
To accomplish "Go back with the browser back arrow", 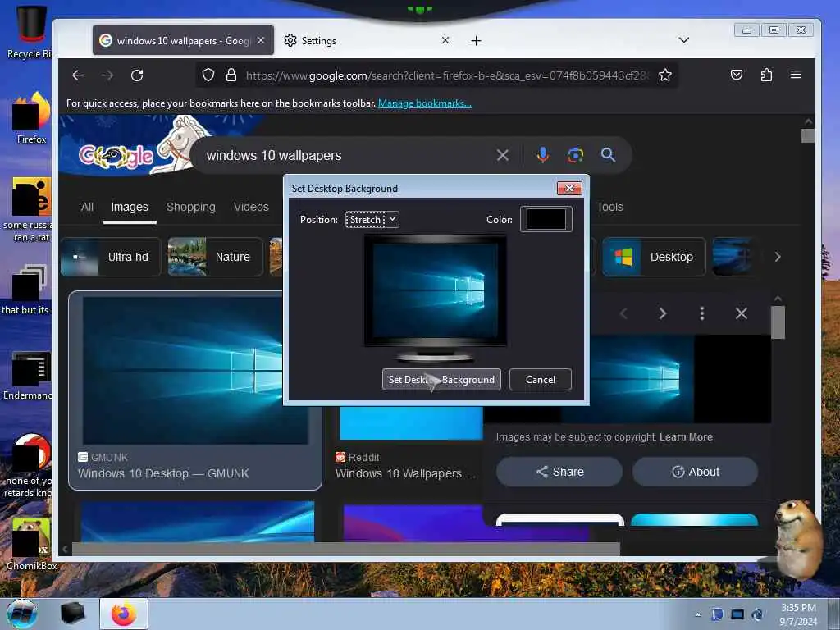I will tap(78, 75).
